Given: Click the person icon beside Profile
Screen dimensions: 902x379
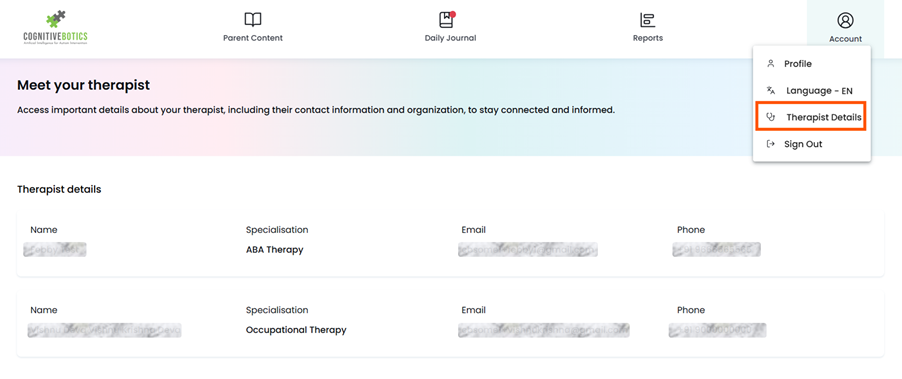Looking at the screenshot, I should coord(771,64).
